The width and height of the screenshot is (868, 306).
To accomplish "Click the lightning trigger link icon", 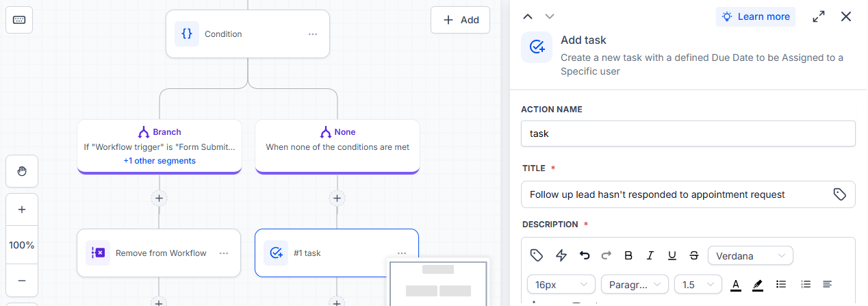I will (x=561, y=255).
